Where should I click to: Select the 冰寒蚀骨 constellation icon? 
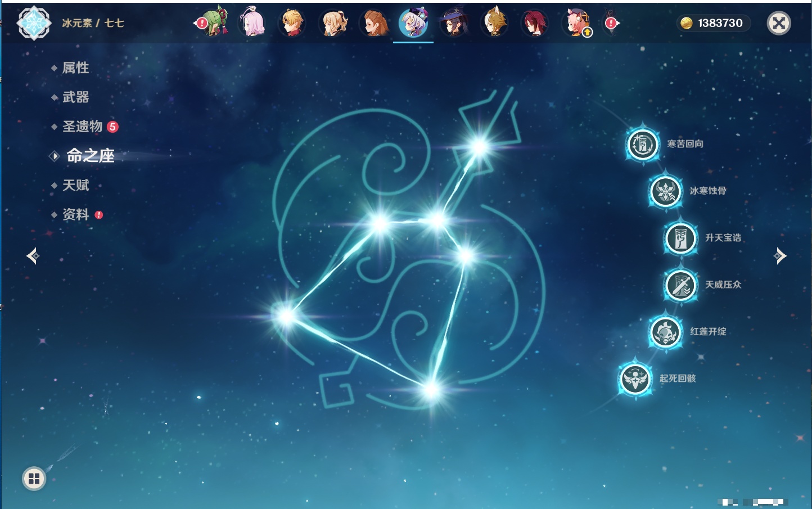tap(665, 191)
